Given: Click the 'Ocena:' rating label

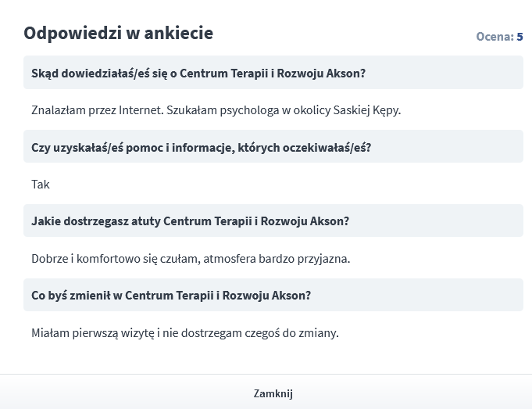Looking at the screenshot, I should click(x=495, y=37).
